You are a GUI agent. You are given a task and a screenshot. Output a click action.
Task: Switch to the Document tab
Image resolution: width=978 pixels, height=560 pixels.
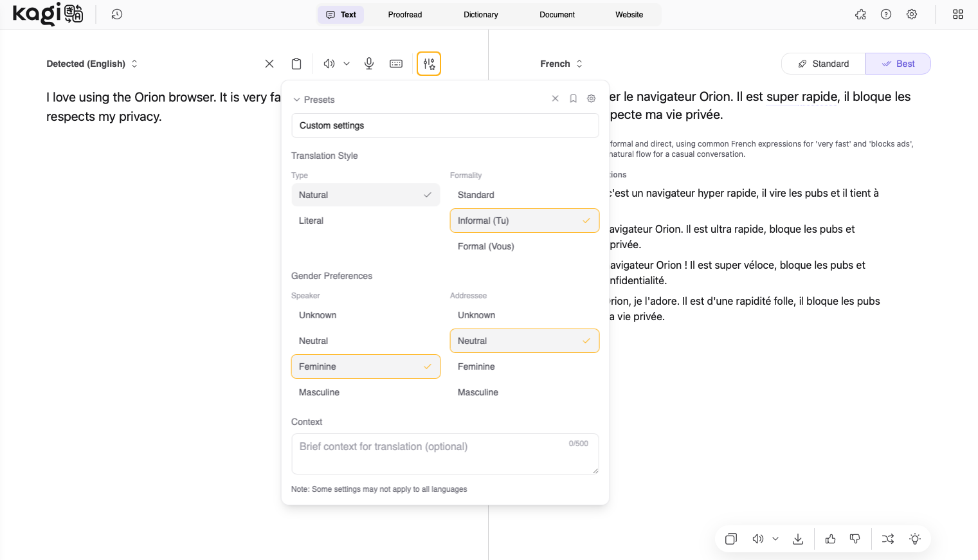[557, 15]
